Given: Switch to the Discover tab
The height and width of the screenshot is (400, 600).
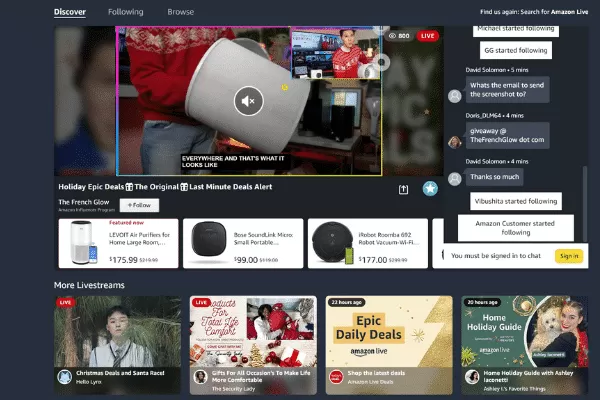Looking at the screenshot, I should (x=70, y=12).
